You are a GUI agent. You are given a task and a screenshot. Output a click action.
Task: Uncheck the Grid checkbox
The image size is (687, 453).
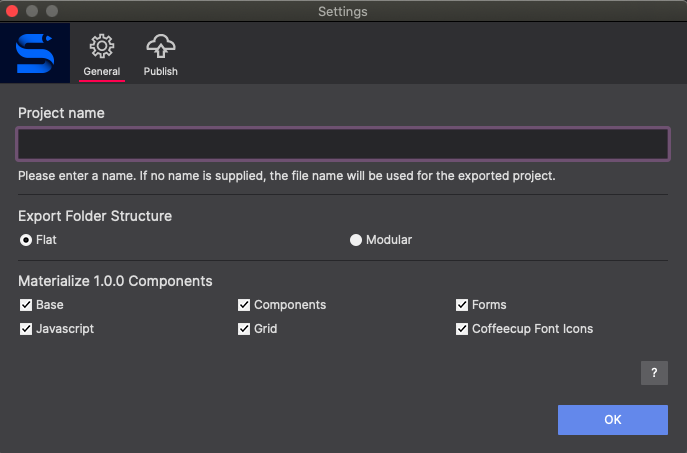tap(244, 329)
